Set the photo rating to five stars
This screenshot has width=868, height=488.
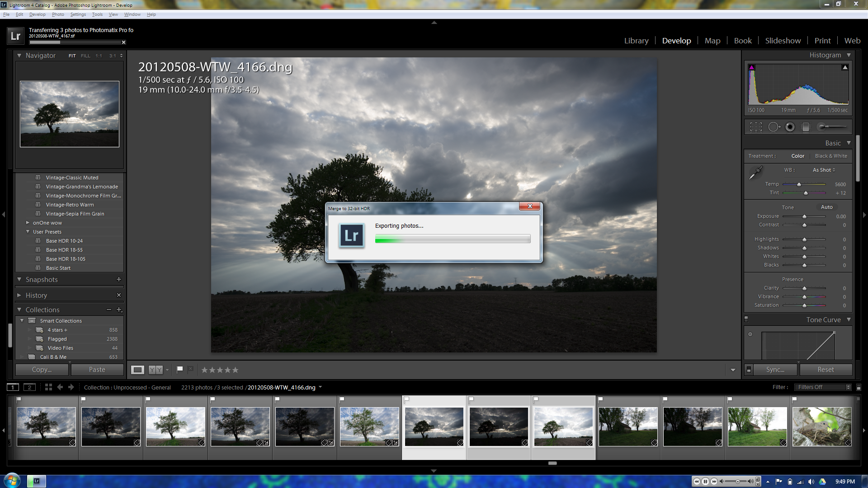236,370
